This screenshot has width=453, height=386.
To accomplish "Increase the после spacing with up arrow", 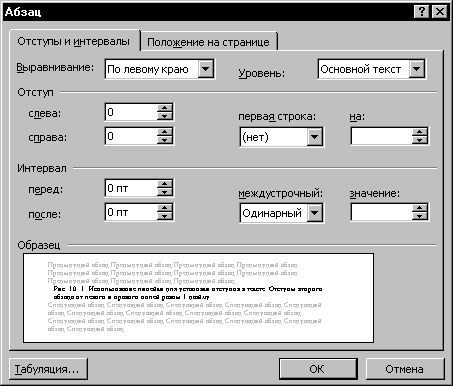I will coord(165,208).
